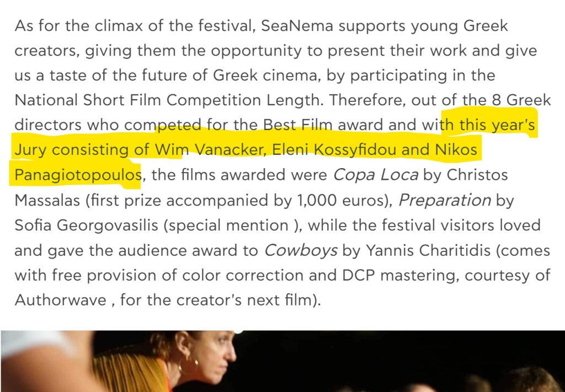Open the audience photo below the article

[x=282, y=361]
